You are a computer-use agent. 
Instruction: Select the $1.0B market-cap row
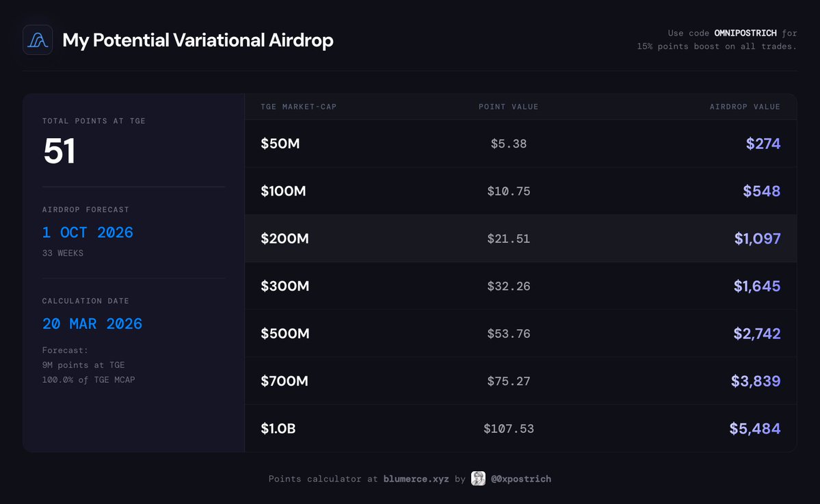[x=521, y=429]
